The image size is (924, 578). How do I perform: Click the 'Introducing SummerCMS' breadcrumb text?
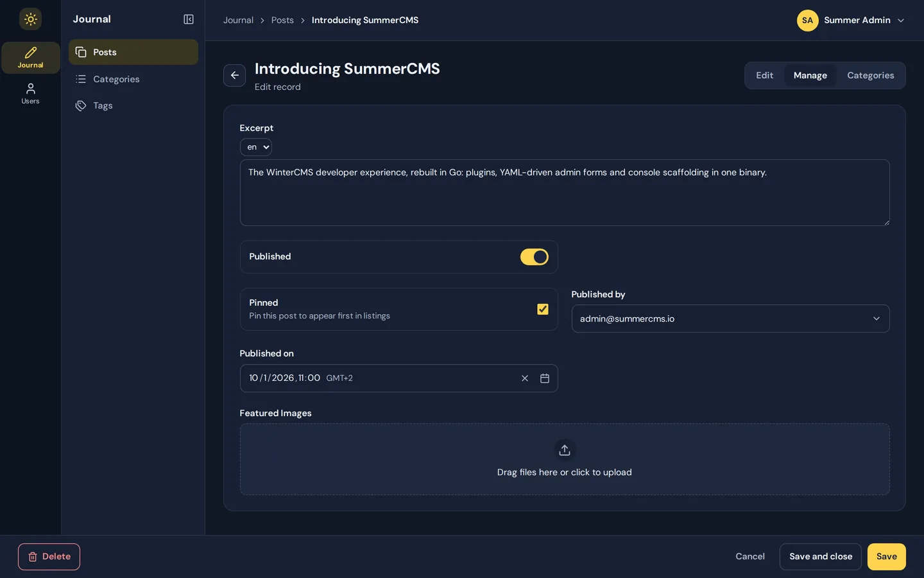click(x=365, y=20)
